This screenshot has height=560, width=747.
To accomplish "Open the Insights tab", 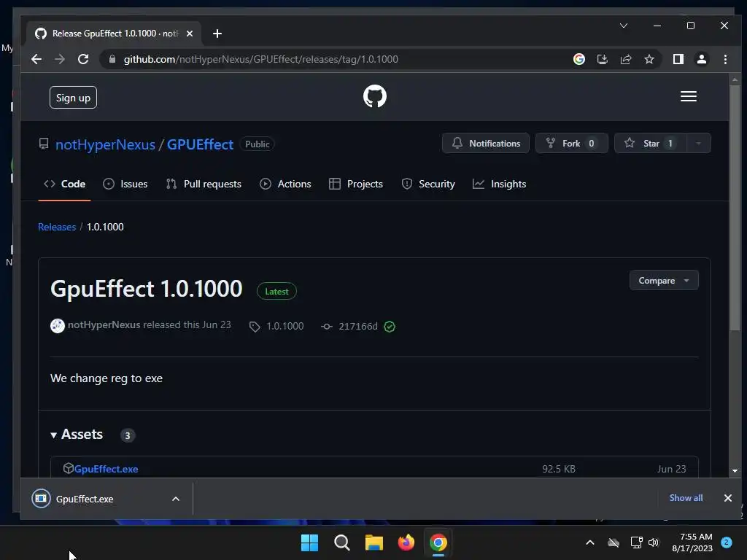I will coord(499,184).
